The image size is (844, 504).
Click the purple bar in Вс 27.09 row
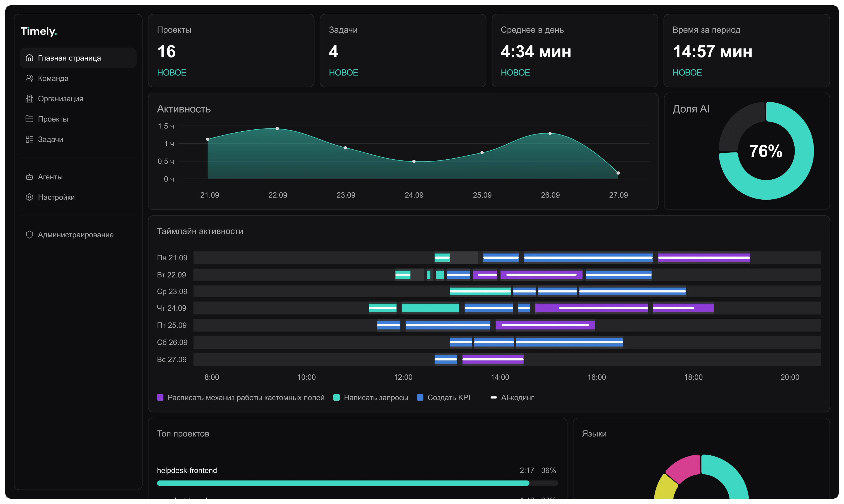pos(493,359)
